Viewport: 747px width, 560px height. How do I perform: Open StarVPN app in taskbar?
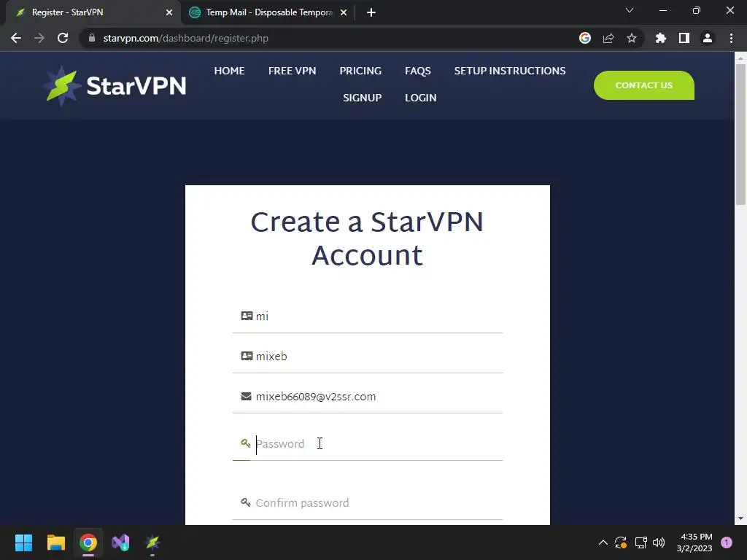pyautogui.click(x=152, y=542)
